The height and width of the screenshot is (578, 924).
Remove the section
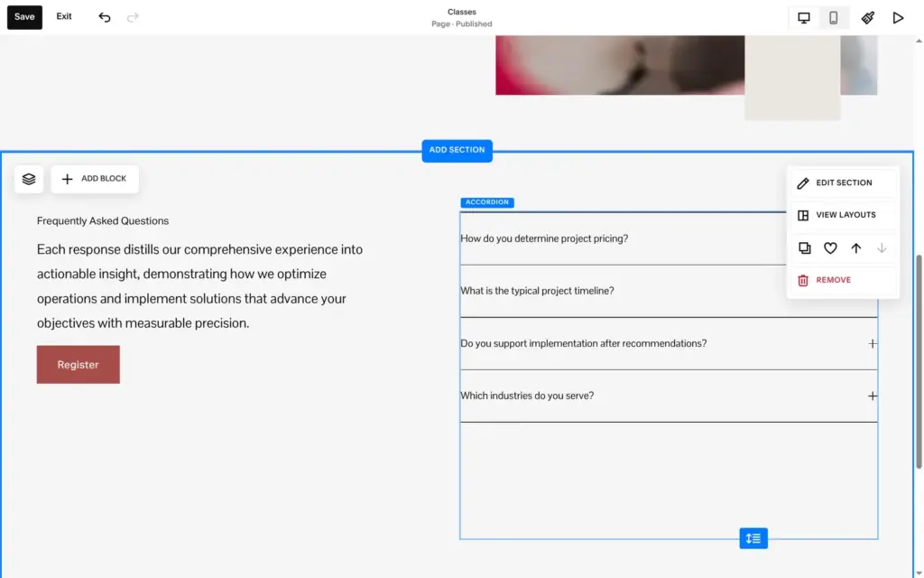(844, 280)
